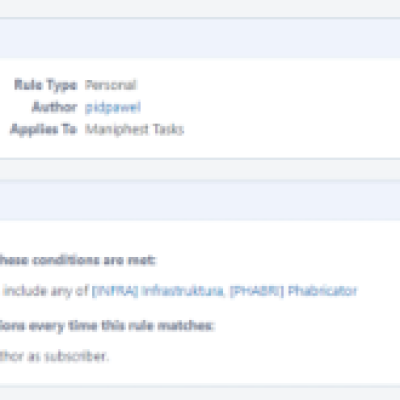Click the Maniphest Tasks value text
This screenshot has width=400, height=400.
click(x=134, y=129)
